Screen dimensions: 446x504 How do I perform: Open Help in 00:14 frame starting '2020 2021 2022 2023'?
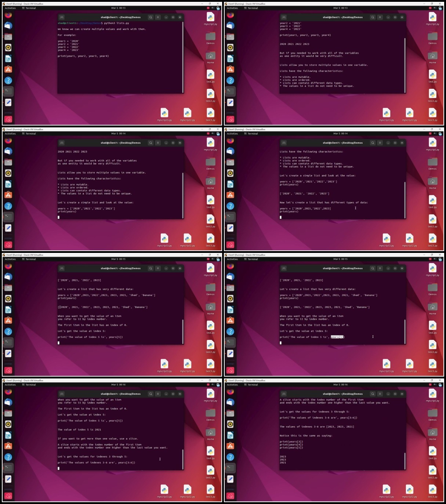click(8, 206)
